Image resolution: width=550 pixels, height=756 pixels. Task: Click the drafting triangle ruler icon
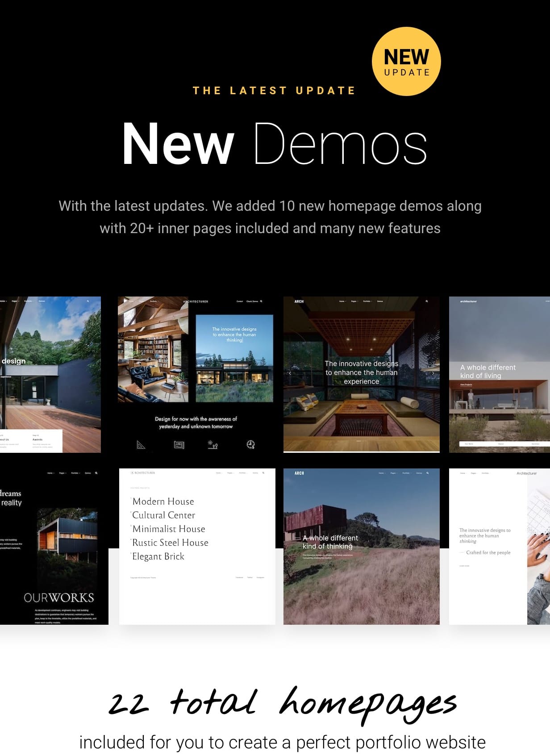141,445
